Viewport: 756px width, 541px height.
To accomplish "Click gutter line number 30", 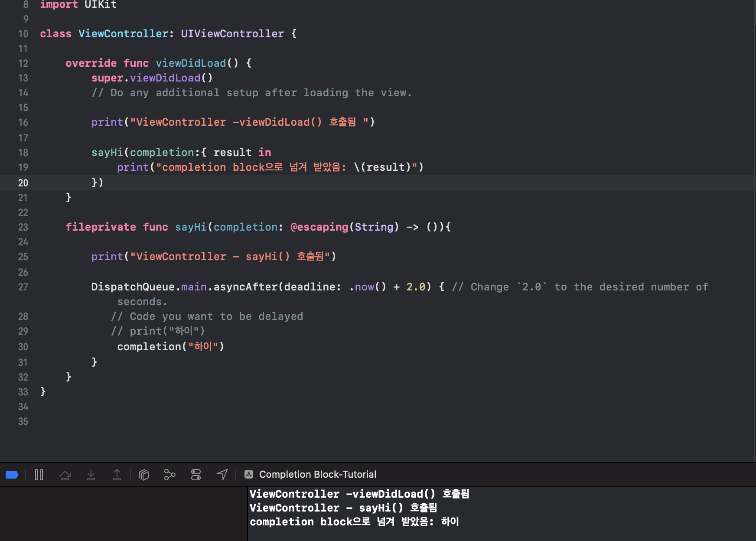I will pyautogui.click(x=23, y=347).
